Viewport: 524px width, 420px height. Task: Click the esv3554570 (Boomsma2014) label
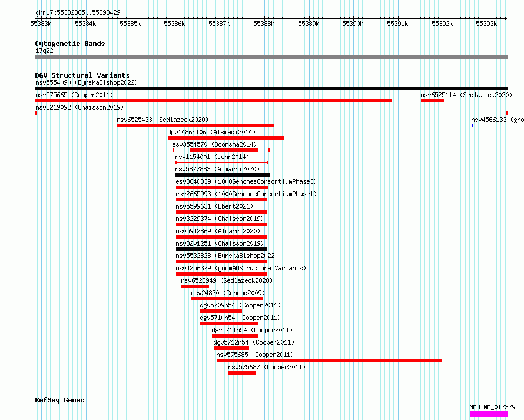[x=214, y=144]
